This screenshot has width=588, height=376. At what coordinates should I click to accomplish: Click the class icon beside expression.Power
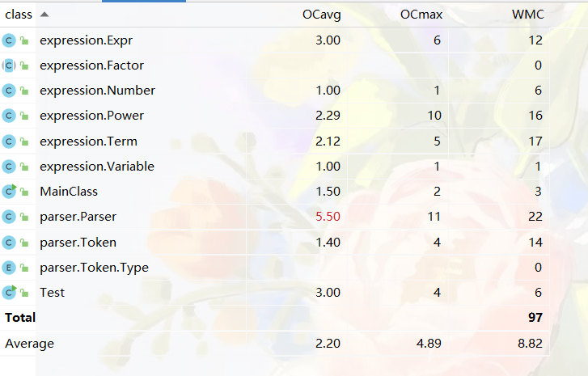[9, 116]
